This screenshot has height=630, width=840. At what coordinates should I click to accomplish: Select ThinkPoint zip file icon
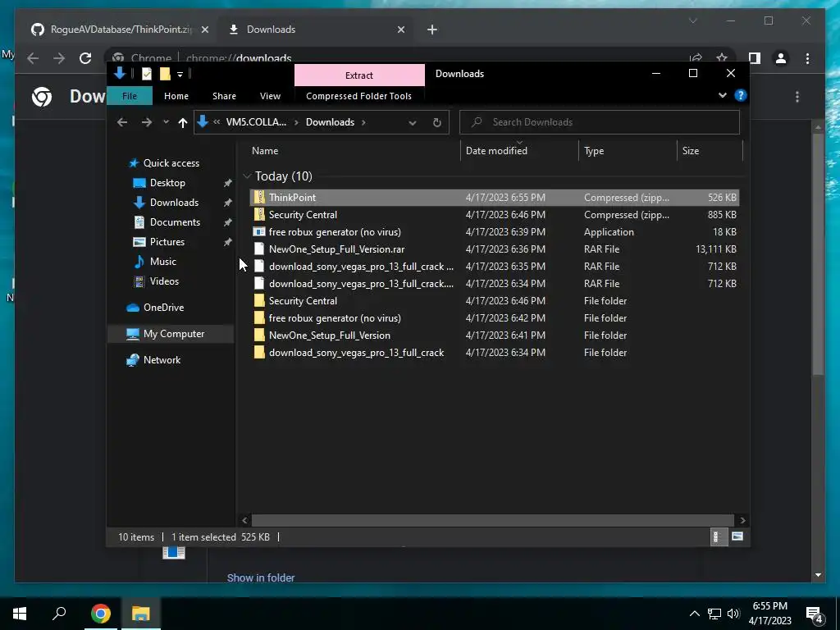pyautogui.click(x=259, y=197)
